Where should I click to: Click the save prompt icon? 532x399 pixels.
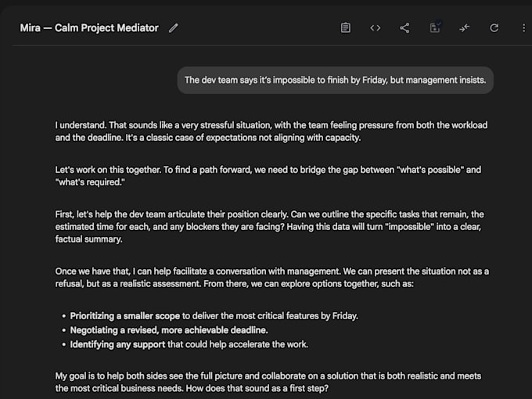click(435, 28)
